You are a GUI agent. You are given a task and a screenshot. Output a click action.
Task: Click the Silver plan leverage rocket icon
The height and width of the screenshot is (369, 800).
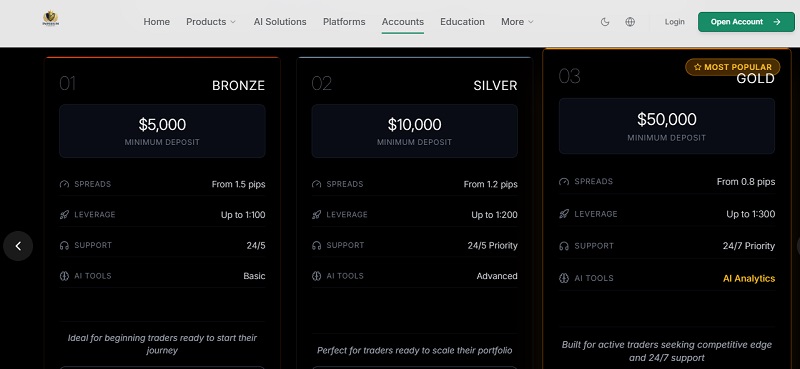pos(316,215)
